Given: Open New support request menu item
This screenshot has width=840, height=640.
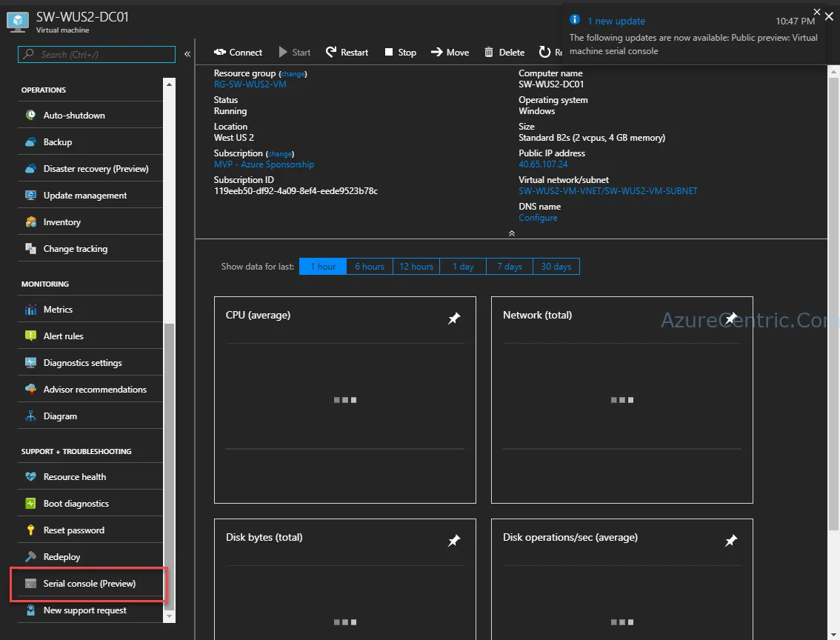Looking at the screenshot, I should [x=90, y=610].
